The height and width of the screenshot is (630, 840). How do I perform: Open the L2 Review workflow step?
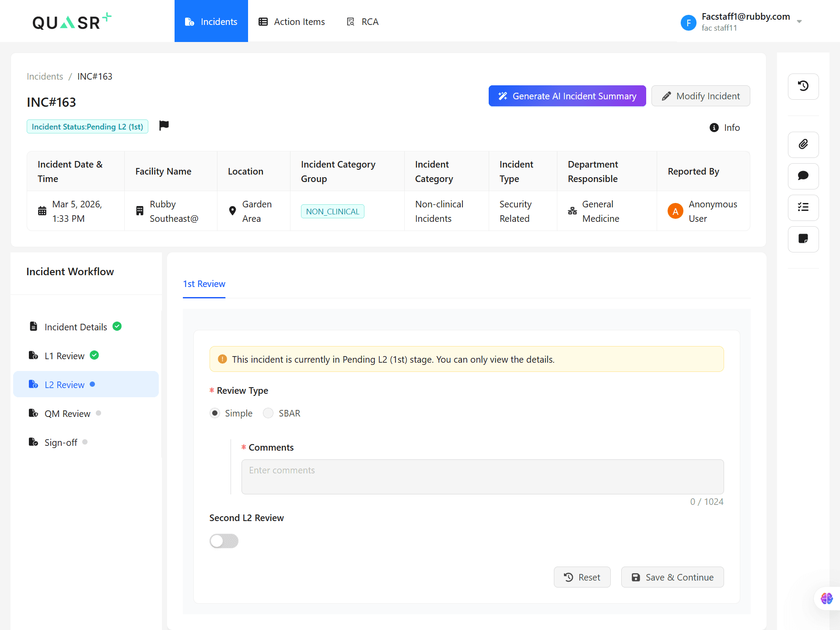tap(64, 385)
